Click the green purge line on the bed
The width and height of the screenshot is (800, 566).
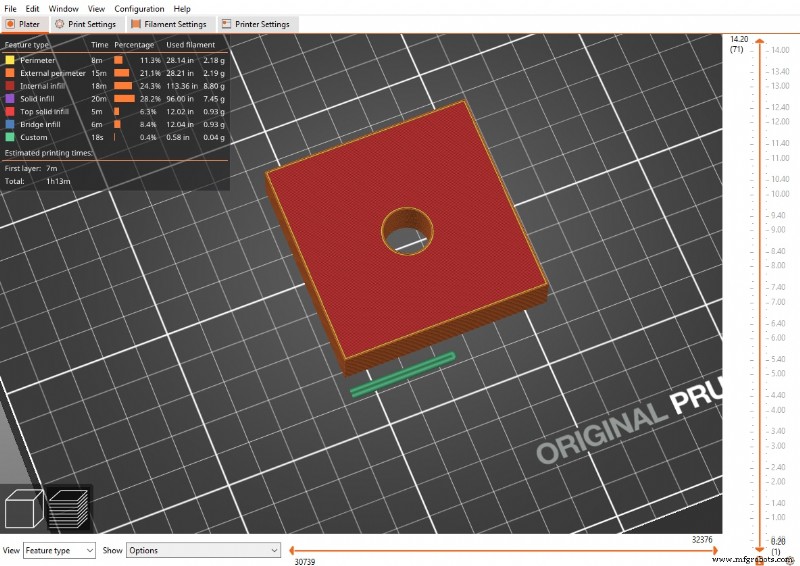coord(403,374)
